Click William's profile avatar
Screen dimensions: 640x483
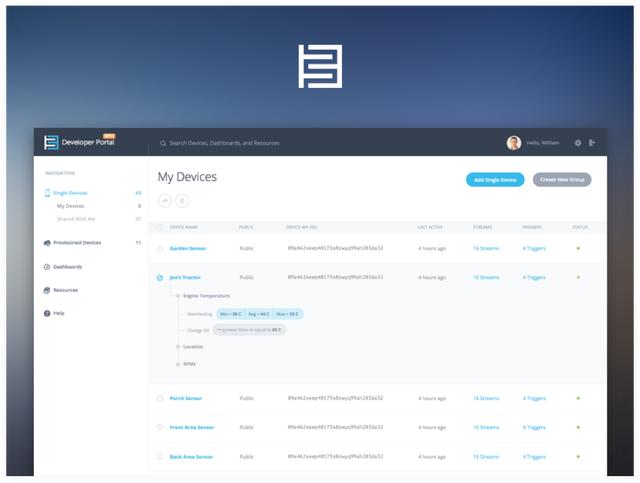[513, 143]
